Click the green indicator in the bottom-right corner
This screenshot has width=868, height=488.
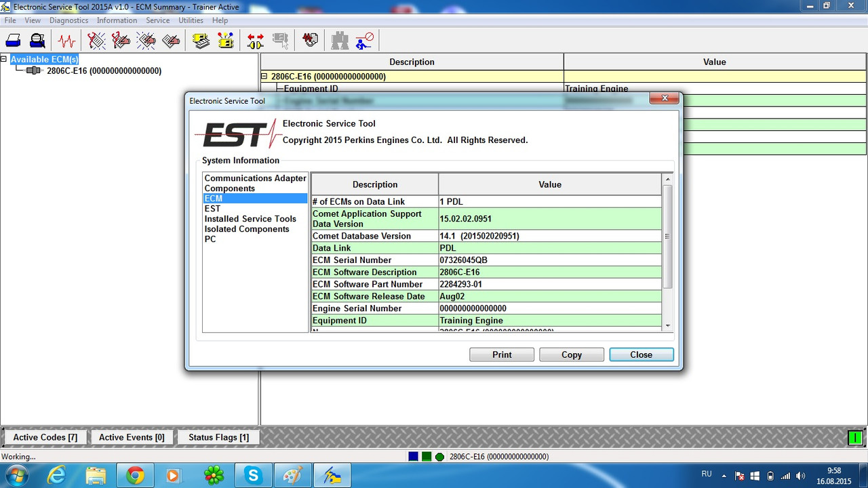tap(855, 438)
